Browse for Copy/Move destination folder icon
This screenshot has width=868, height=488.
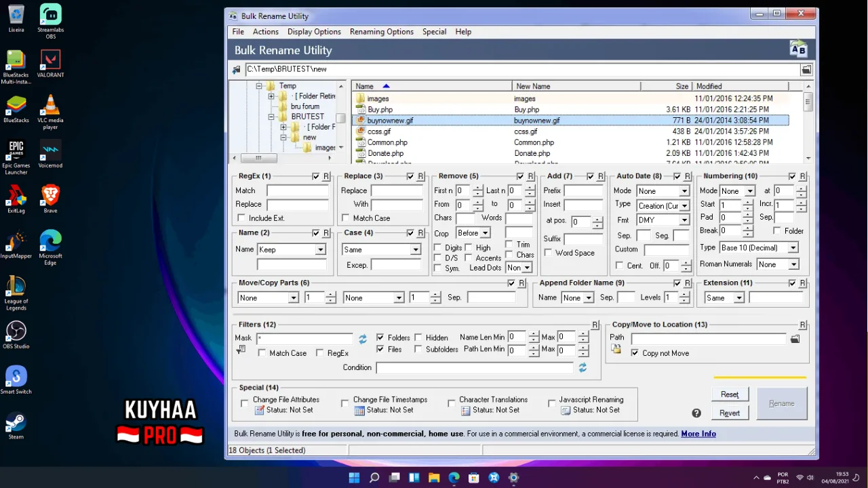(795, 338)
